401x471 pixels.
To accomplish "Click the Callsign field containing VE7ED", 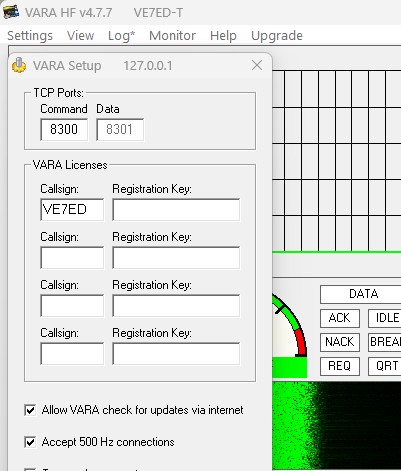I will [x=72, y=210].
